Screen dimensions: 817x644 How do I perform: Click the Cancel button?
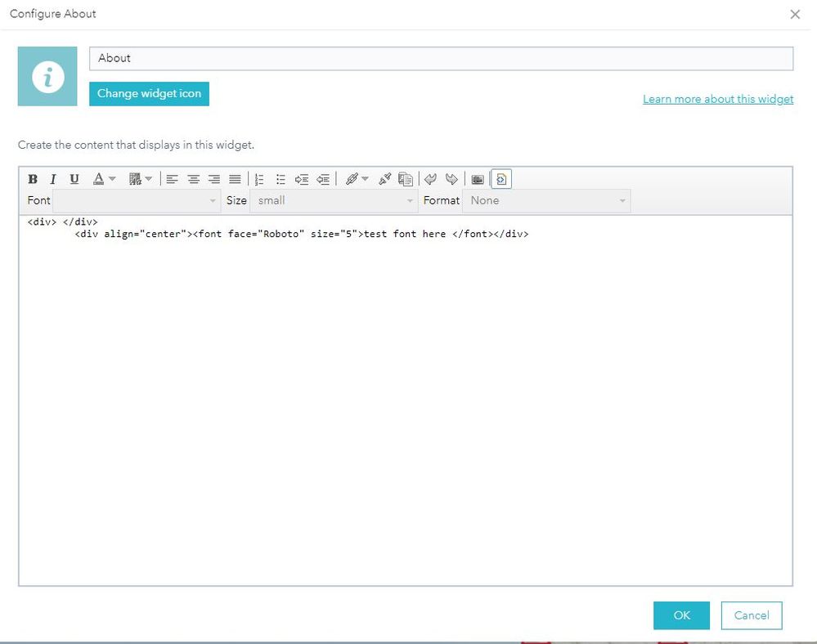[752, 615]
